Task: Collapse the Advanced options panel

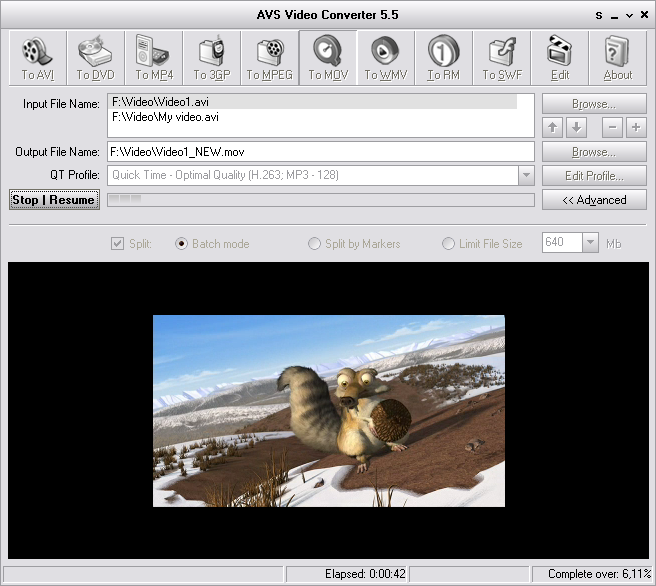Action: coord(594,200)
